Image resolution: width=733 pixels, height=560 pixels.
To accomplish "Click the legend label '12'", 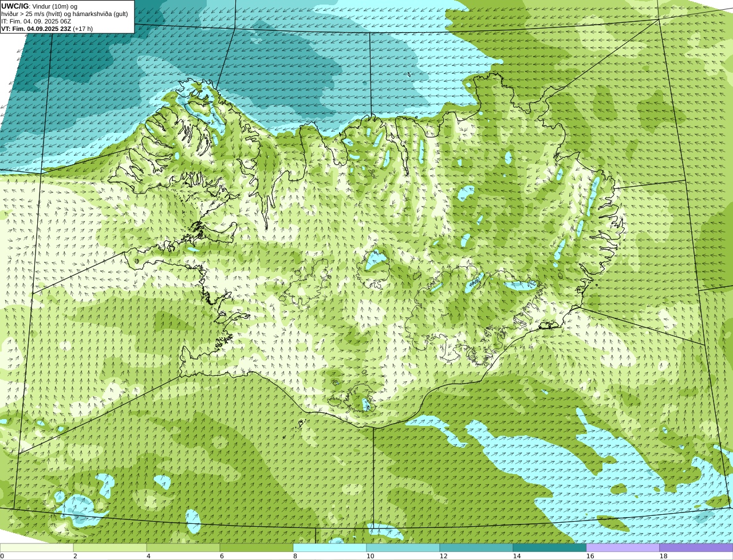I will point(443,556).
